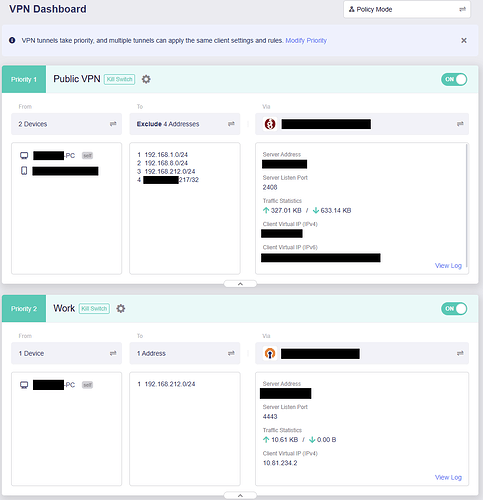Click the swap icon beside Exclude 4 Addresses
483x500 pixels.
point(231,124)
